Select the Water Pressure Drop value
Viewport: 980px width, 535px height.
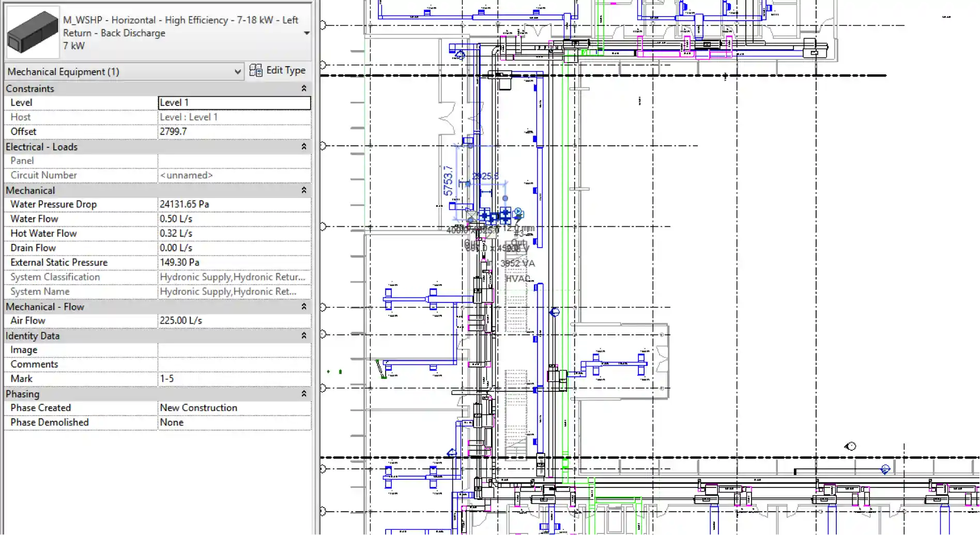click(x=234, y=204)
